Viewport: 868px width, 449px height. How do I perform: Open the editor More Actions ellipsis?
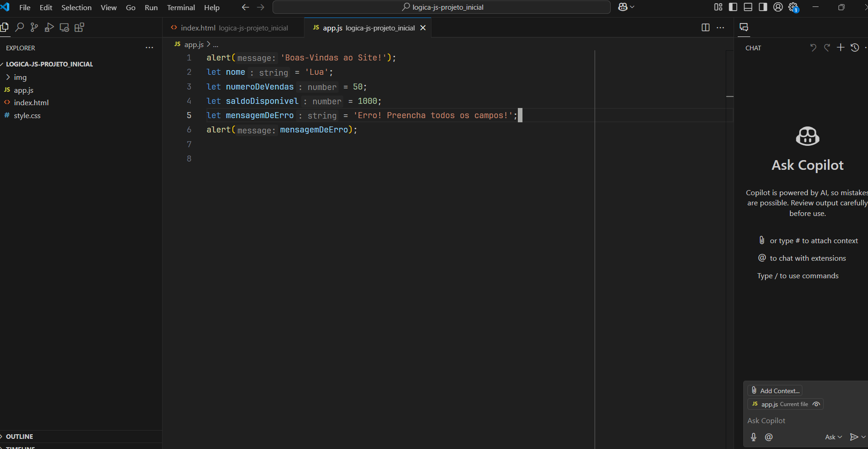tap(720, 28)
